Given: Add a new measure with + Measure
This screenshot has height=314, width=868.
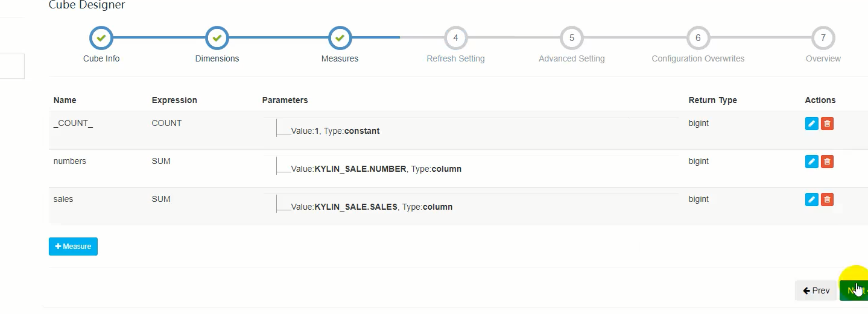Looking at the screenshot, I should [73, 246].
